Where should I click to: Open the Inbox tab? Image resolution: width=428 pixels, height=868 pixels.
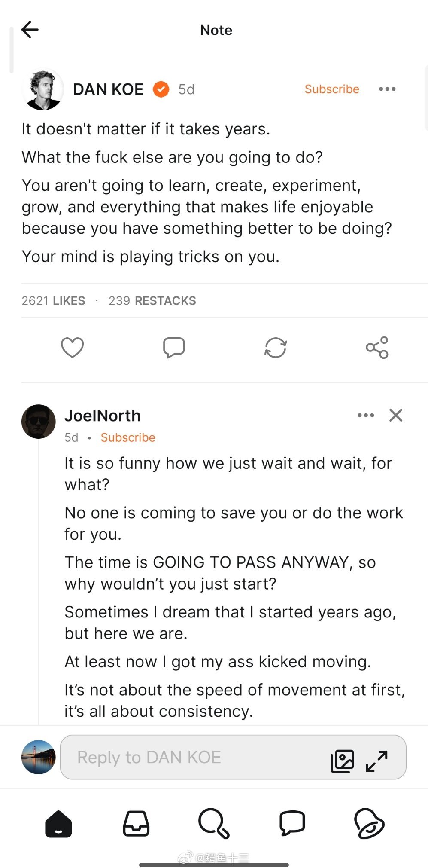click(x=136, y=824)
